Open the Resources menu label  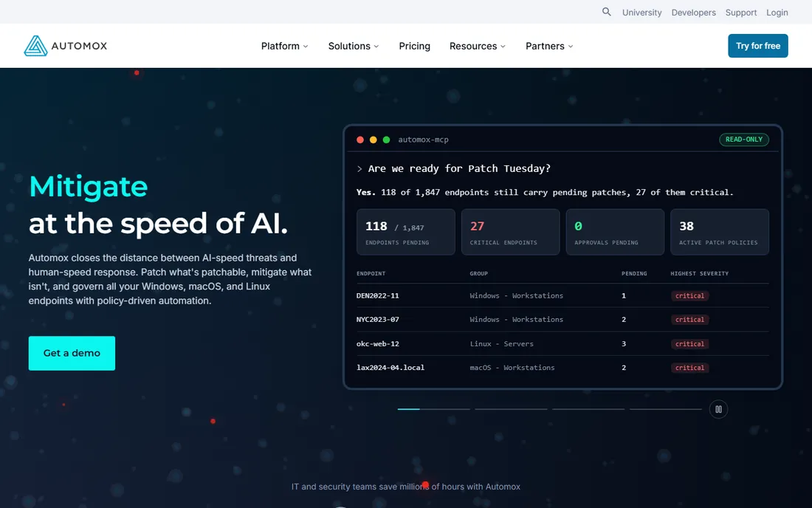[472, 46]
